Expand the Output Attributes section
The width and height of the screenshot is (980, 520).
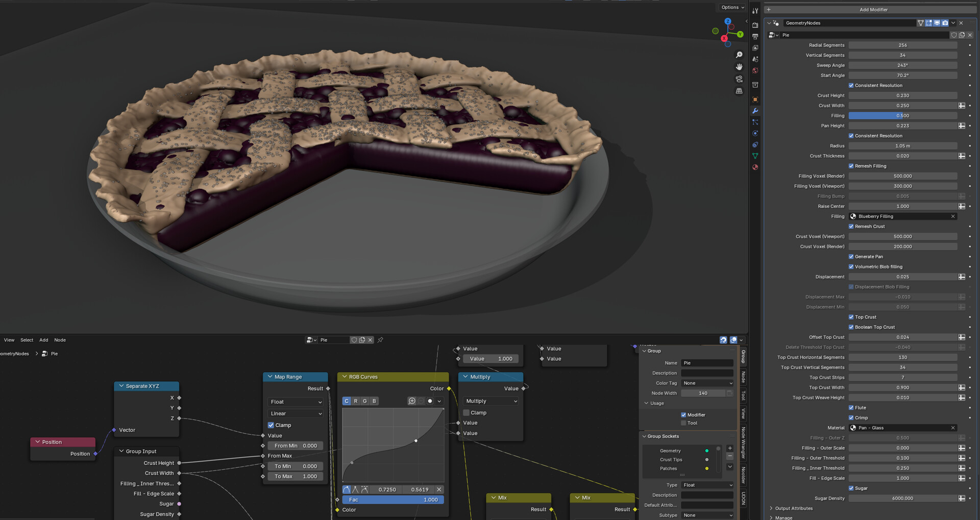click(793, 508)
